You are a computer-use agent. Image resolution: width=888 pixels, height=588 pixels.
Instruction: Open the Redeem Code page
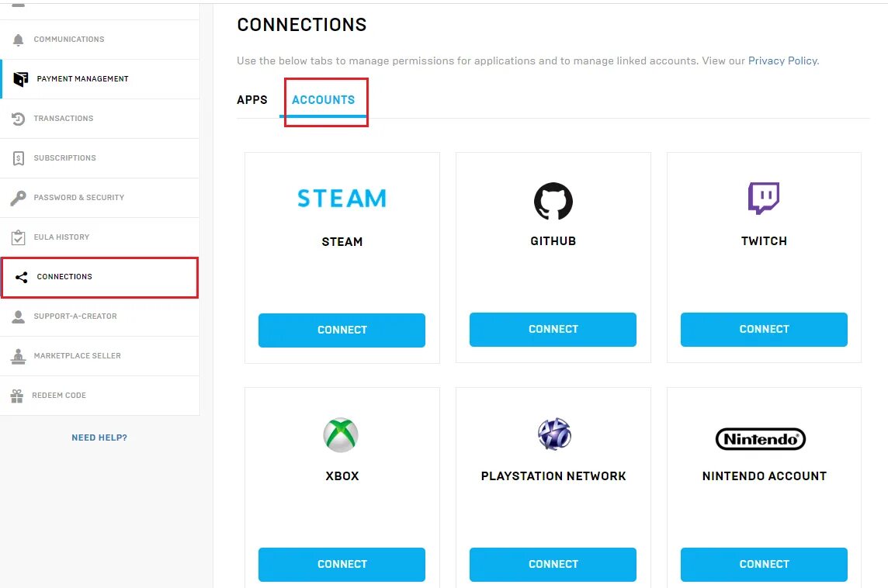pos(99,396)
